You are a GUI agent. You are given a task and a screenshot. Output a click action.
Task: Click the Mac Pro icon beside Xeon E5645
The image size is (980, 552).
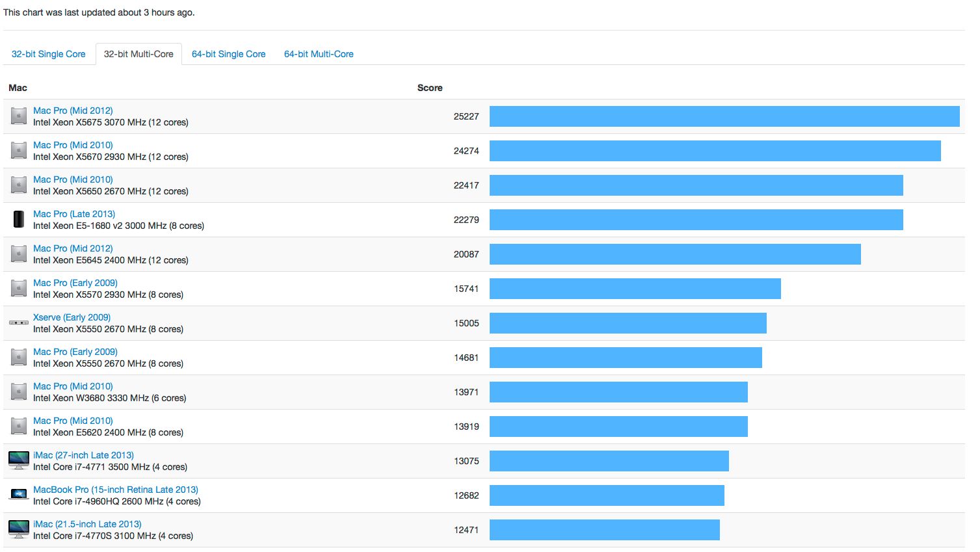[x=19, y=254]
